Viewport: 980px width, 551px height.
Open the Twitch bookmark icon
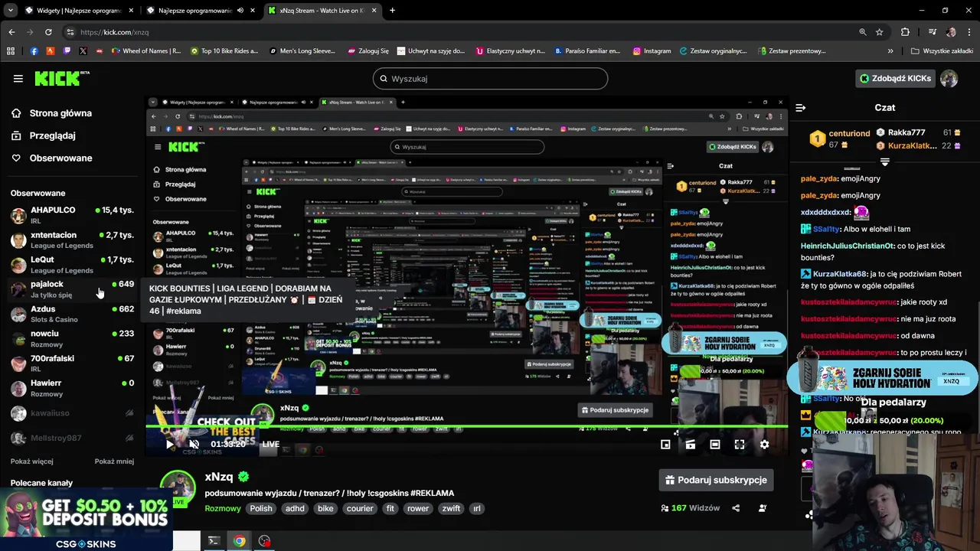point(67,51)
